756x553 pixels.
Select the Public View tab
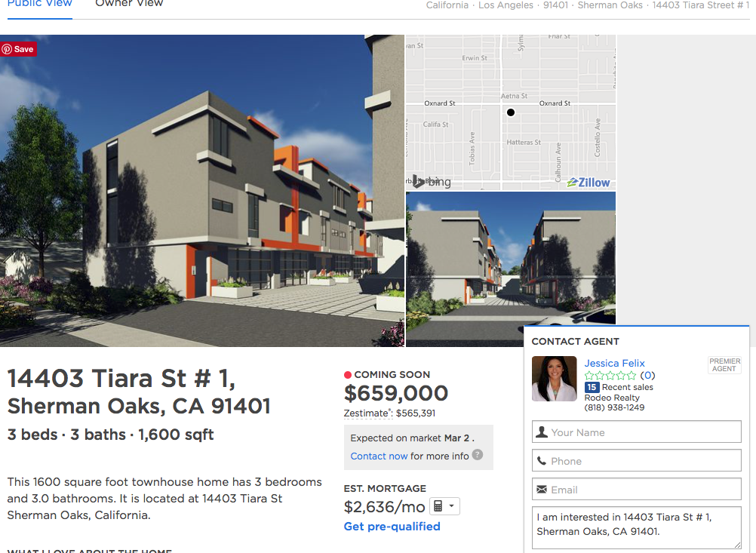(39, 4)
